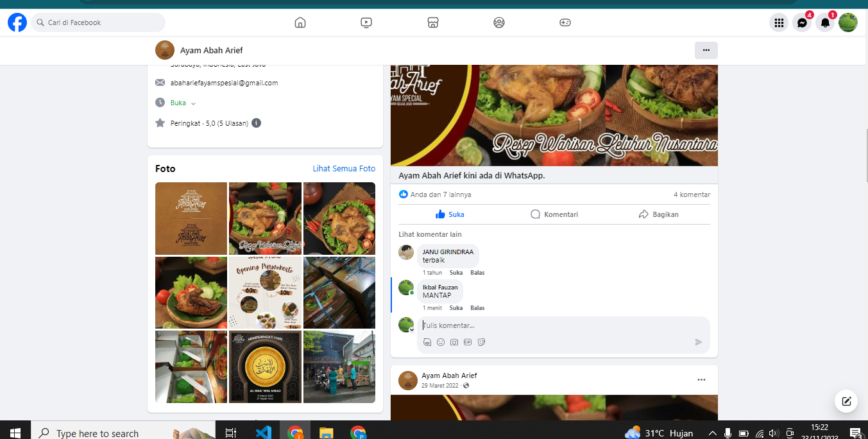868x439 pixels.
Task: Open the Opening Purwokerto promo photo
Action: point(265,293)
